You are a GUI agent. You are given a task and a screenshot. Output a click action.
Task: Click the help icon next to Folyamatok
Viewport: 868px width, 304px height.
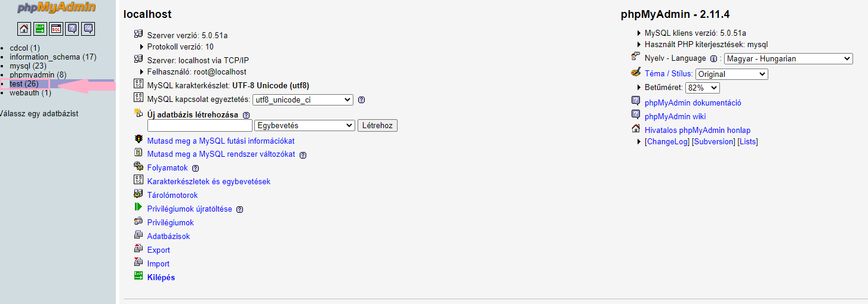(x=195, y=168)
